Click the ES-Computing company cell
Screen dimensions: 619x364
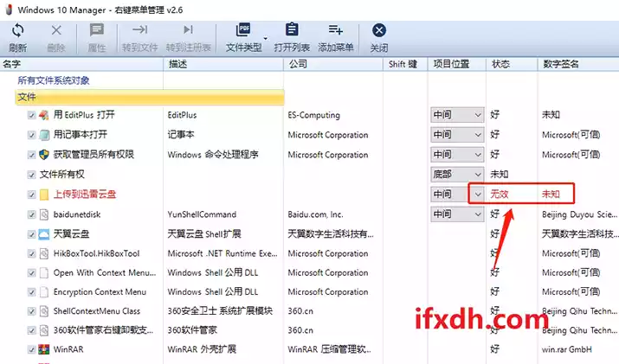(x=314, y=115)
